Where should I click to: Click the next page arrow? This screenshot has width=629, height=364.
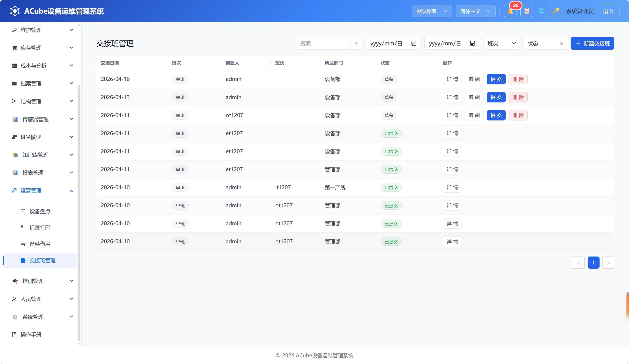click(x=608, y=263)
